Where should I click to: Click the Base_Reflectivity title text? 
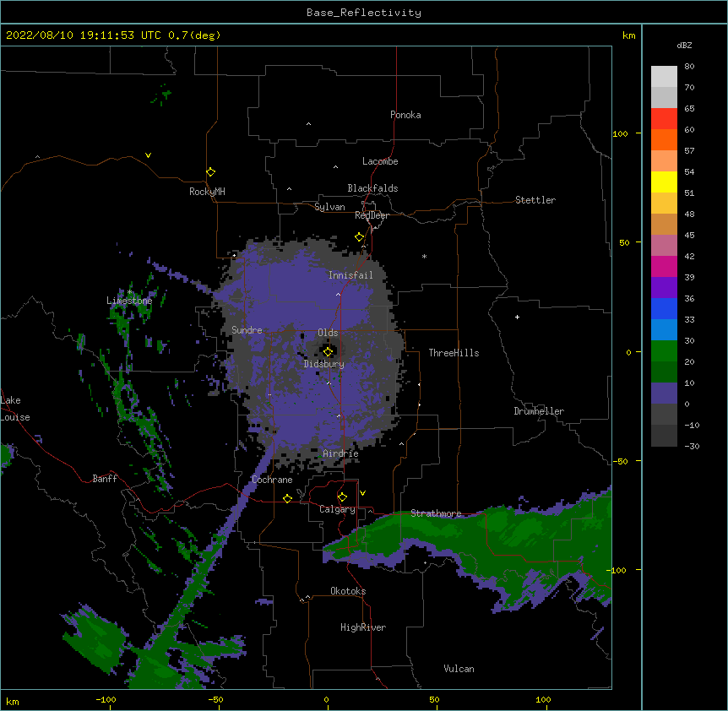pyautogui.click(x=364, y=13)
